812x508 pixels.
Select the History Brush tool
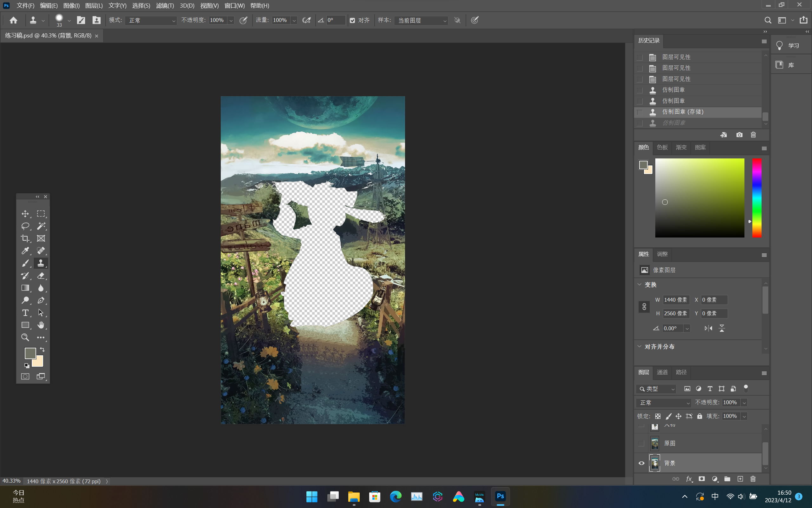(x=25, y=276)
